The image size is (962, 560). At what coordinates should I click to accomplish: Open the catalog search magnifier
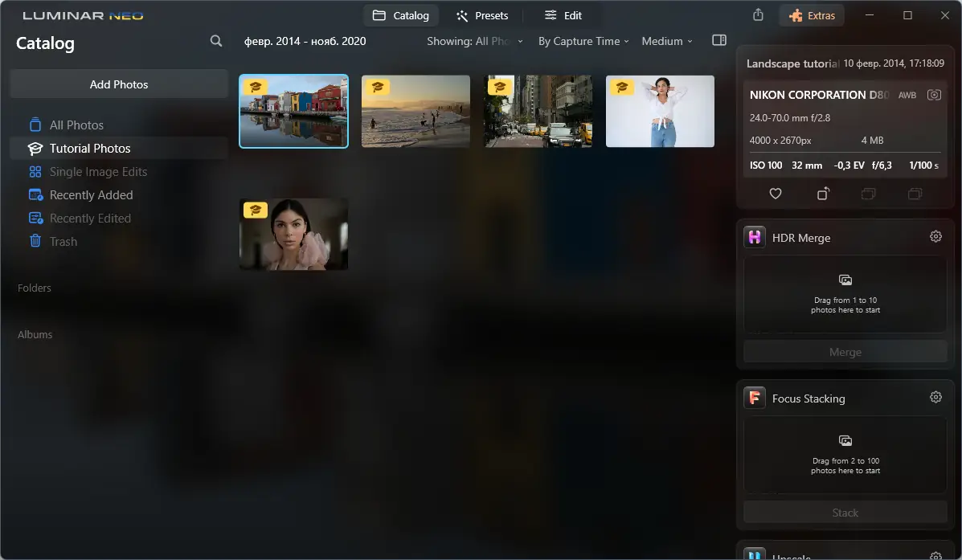216,41
